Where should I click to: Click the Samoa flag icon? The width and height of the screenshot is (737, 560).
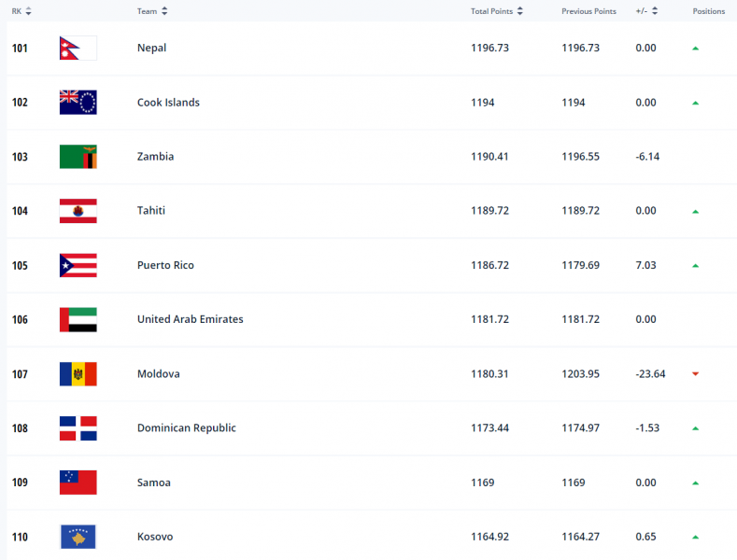78,483
